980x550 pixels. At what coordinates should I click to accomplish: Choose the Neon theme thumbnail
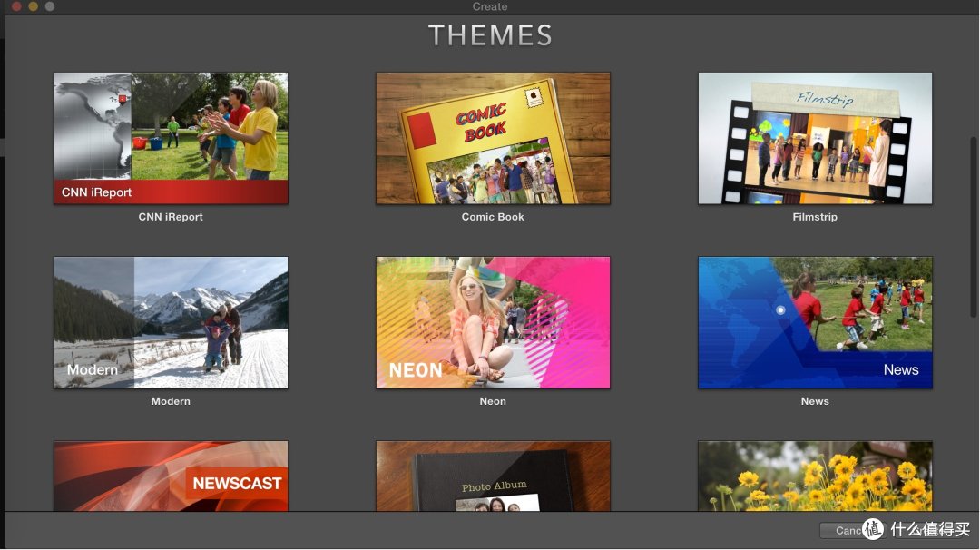tap(493, 322)
